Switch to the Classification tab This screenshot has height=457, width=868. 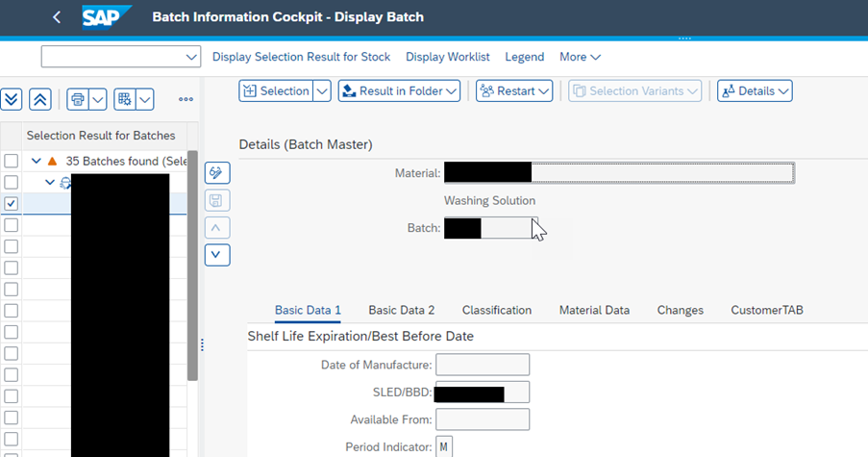pyautogui.click(x=496, y=310)
